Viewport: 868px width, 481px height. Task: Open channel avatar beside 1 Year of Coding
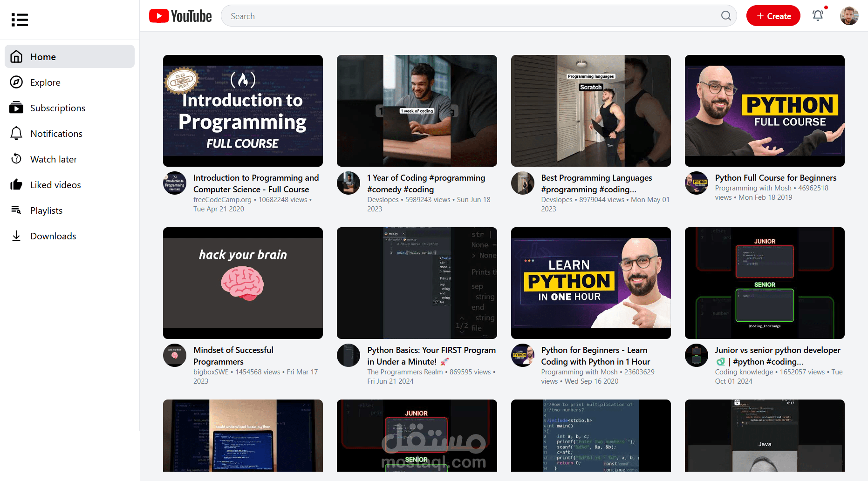click(349, 183)
